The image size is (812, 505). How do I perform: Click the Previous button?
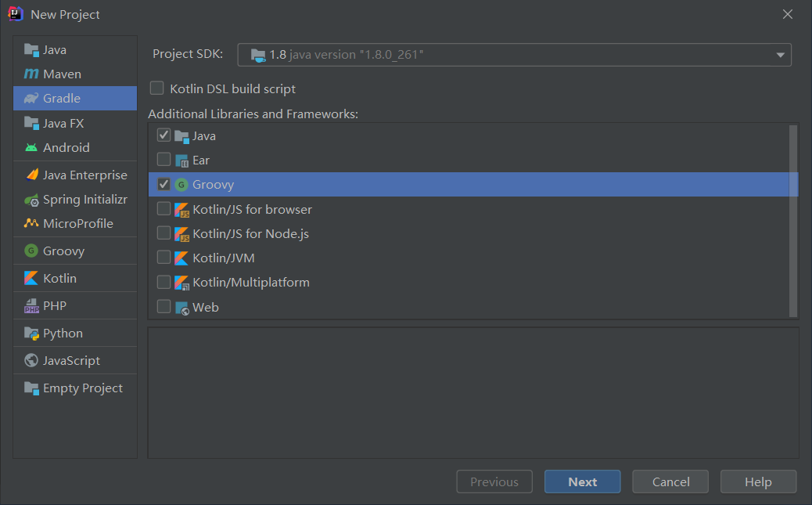coord(494,482)
